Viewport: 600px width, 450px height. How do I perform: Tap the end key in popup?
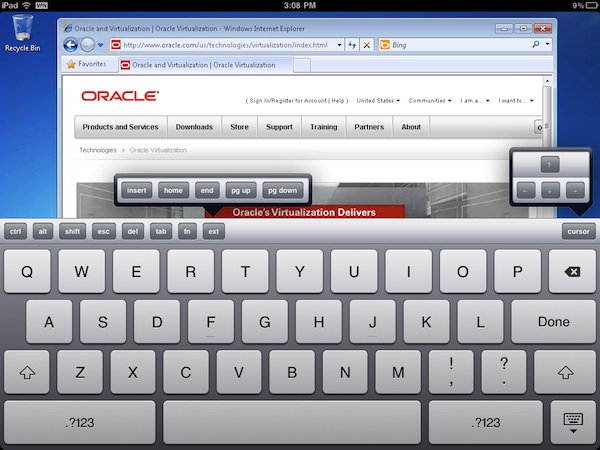[x=207, y=191]
